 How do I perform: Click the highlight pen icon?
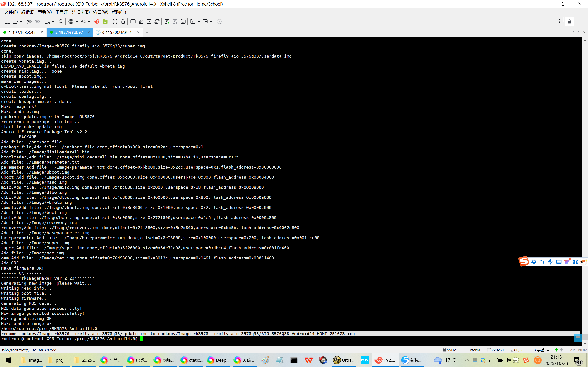tap(141, 22)
